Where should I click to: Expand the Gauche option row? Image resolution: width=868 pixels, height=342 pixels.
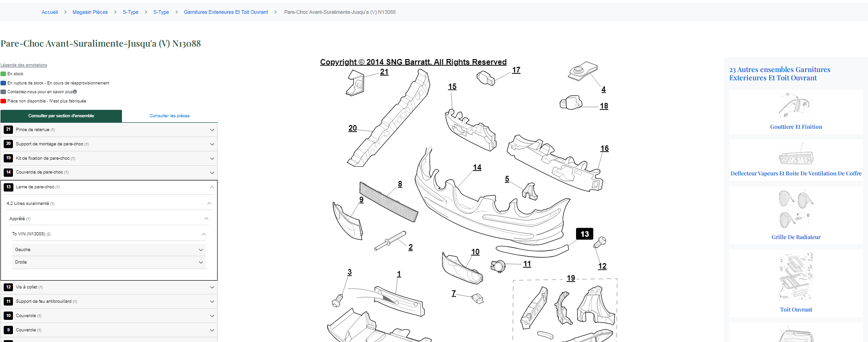pos(201,250)
